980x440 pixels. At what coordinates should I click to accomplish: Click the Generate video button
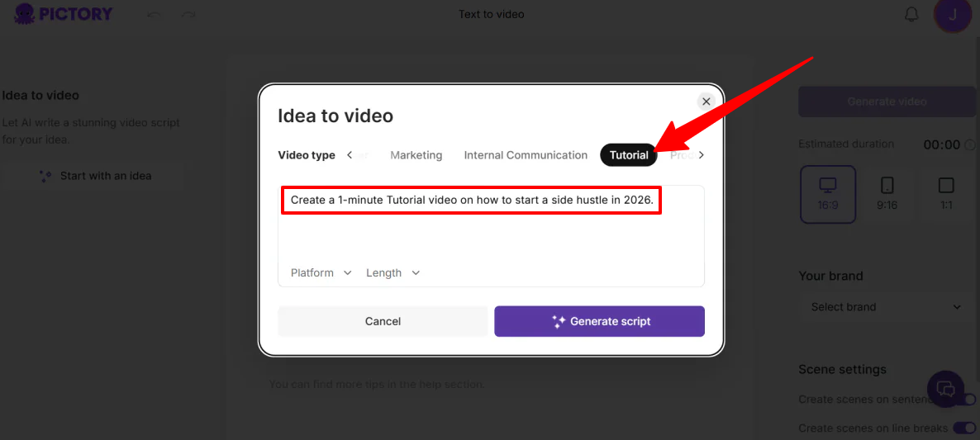tap(887, 102)
